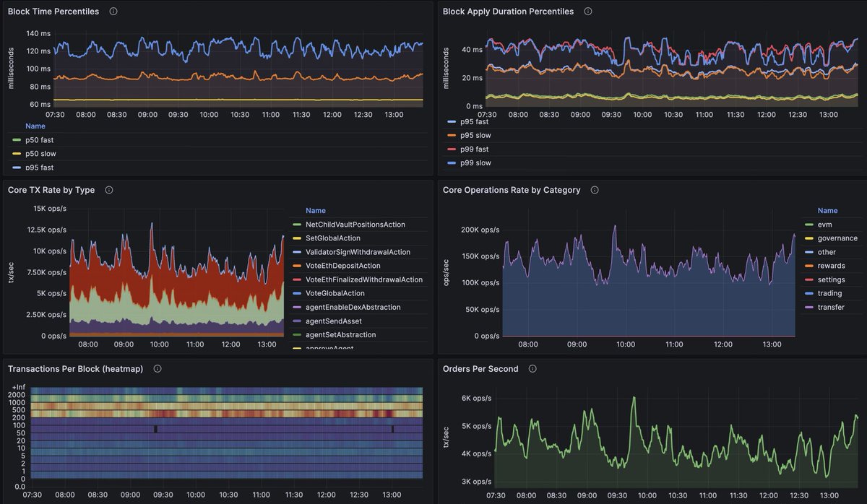This screenshot has height=504, width=867.
Task: Open the Block Apply Duration Percentiles title menu
Action: [x=509, y=12]
